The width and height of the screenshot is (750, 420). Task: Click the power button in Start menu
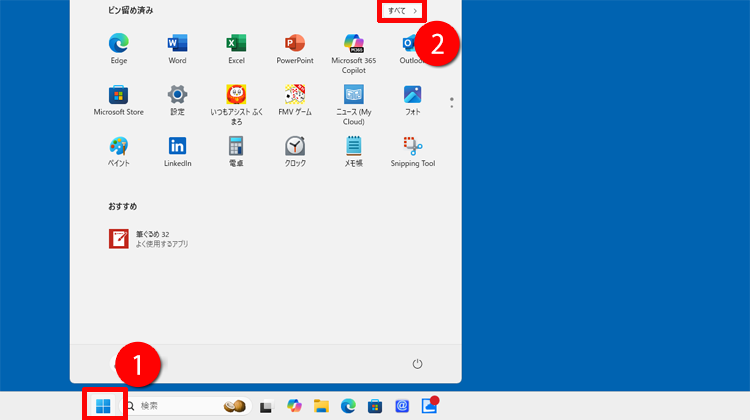click(x=418, y=364)
